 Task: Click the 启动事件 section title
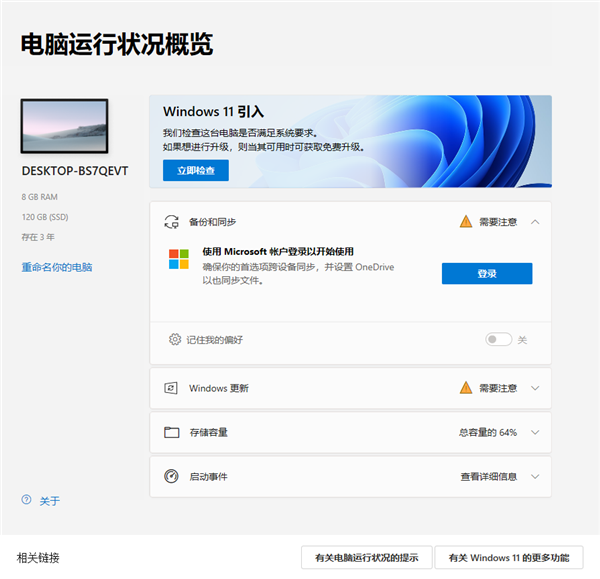209,476
